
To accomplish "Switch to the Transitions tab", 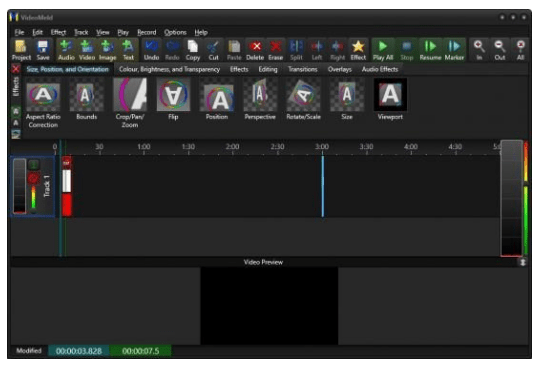I will [303, 69].
